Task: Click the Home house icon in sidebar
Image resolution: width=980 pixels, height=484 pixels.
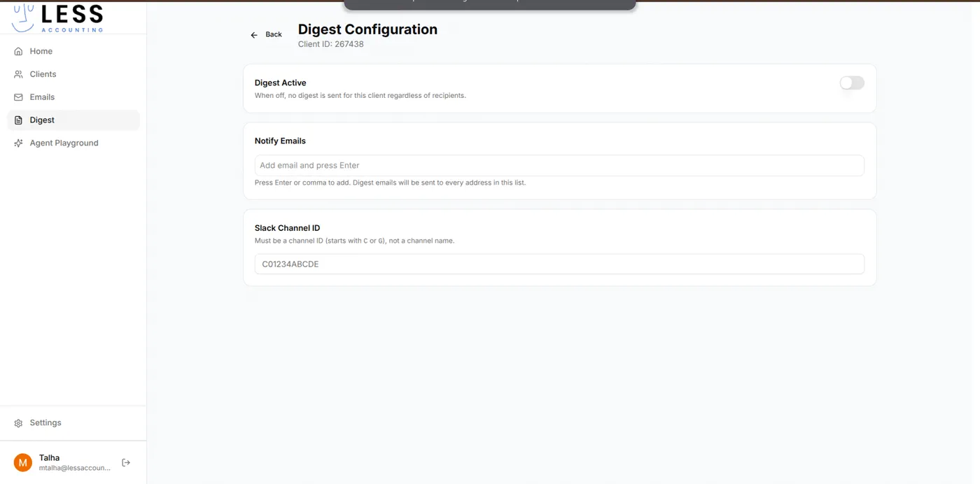Action: coord(19,51)
